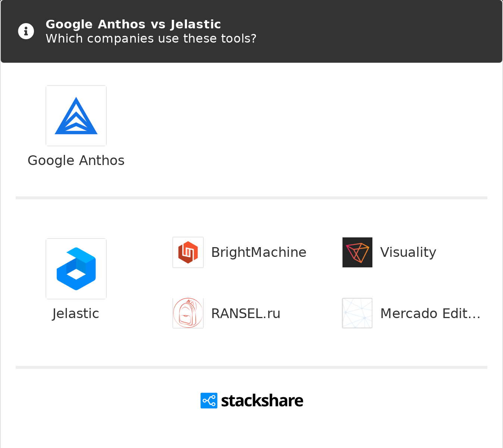
Task: Click the Visuality company logo
Action: [x=357, y=252]
